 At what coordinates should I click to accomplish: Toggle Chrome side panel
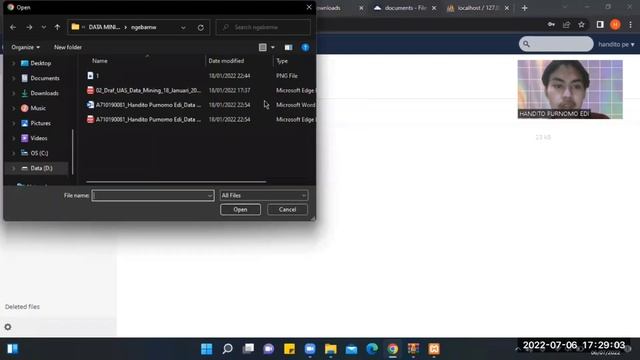coord(600,25)
